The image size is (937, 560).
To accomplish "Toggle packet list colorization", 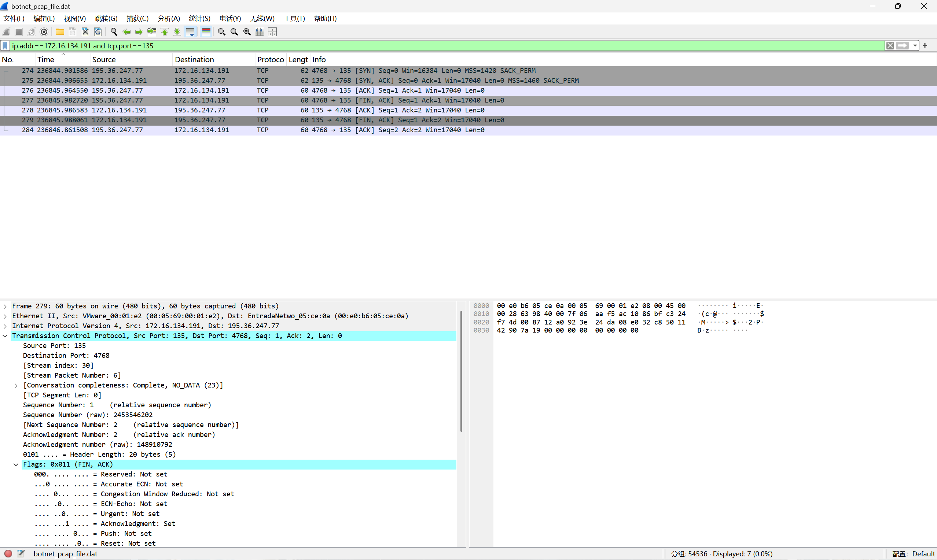I will 206,32.
